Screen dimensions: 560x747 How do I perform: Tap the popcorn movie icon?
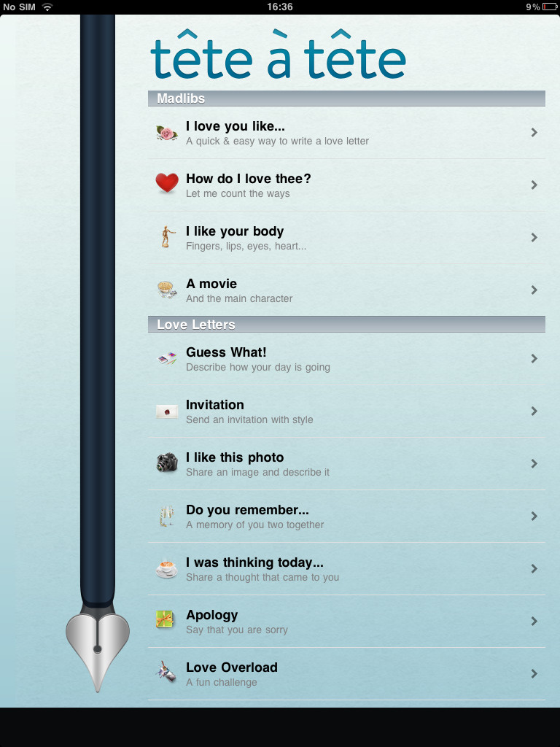[x=167, y=289]
